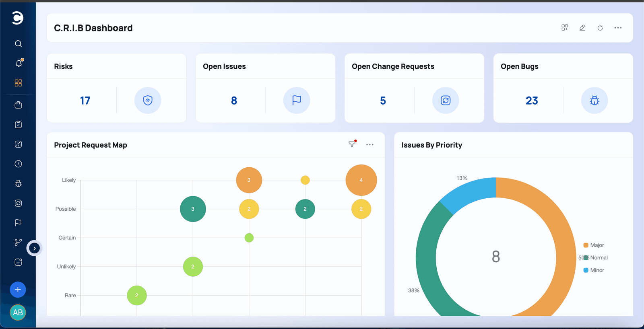Open the dashboard header more options menu
The width and height of the screenshot is (644, 329).
coord(618,28)
